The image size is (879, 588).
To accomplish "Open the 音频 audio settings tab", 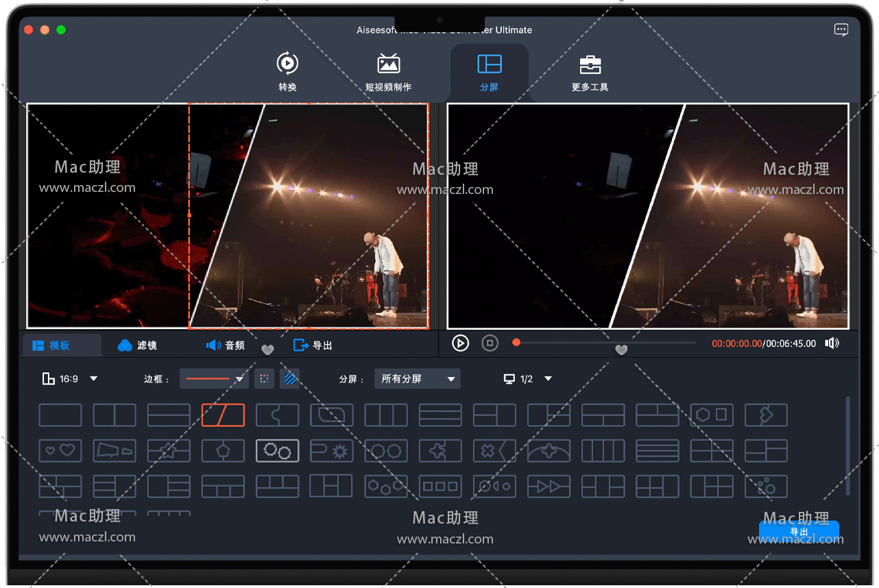I will pos(226,345).
